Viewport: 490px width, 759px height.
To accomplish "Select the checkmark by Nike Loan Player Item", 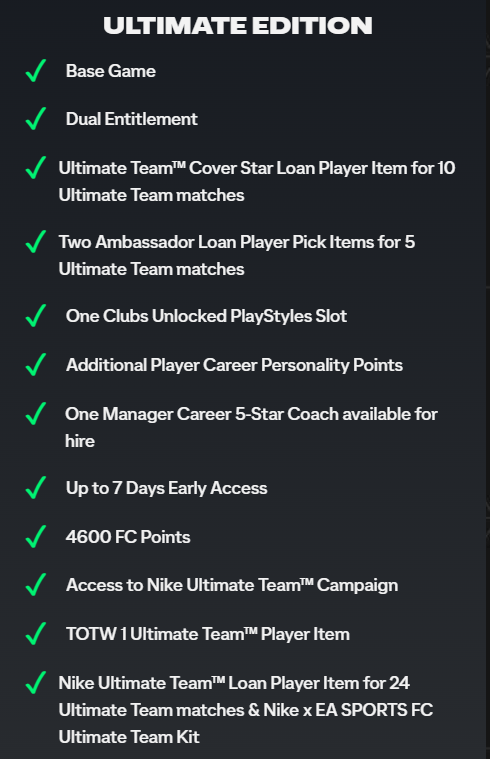I will pyautogui.click(x=36, y=683).
